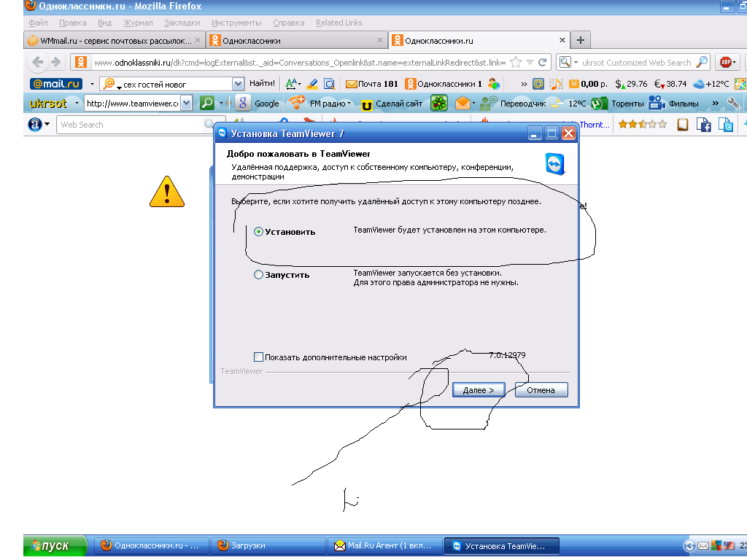
Task: Click the ukrsot Customized Web Search field
Action: coord(636,63)
